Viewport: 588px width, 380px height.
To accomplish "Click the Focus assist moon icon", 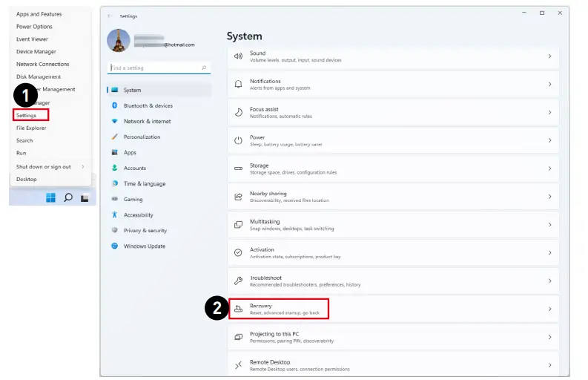I will (238, 112).
